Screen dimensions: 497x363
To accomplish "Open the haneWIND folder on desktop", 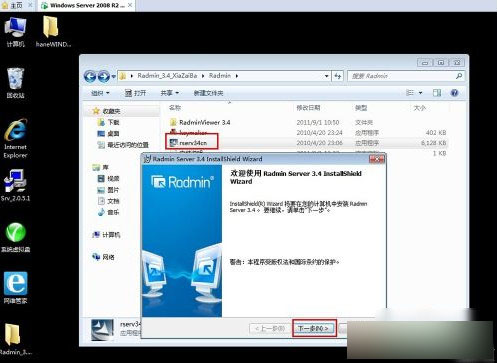I will 52,32.
